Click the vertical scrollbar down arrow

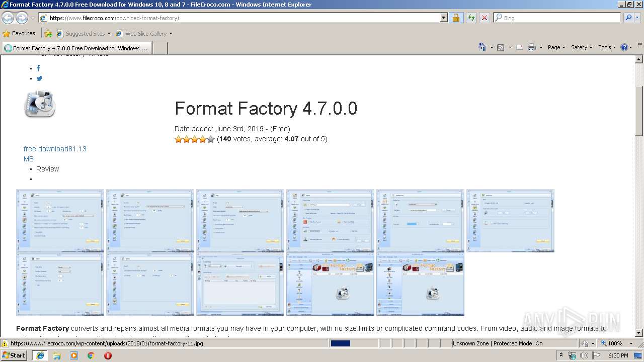point(639,332)
